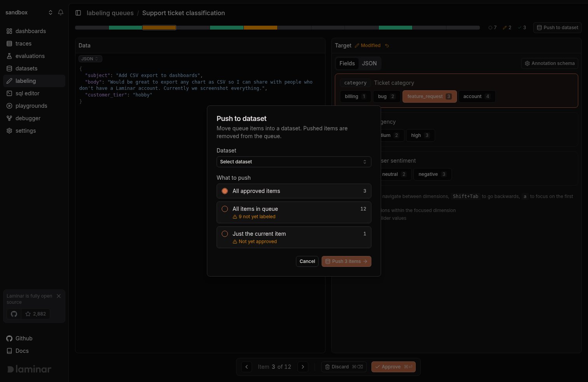Open the dashboards sidebar icon

coord(9,31)
